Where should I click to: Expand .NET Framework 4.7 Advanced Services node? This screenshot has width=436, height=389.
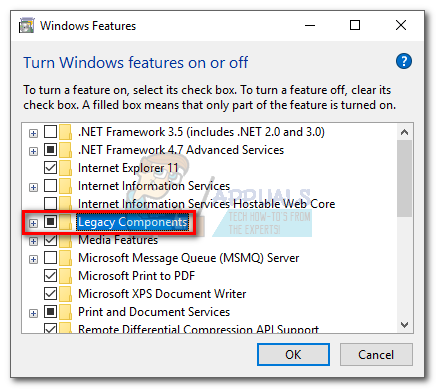click(33, 151)
